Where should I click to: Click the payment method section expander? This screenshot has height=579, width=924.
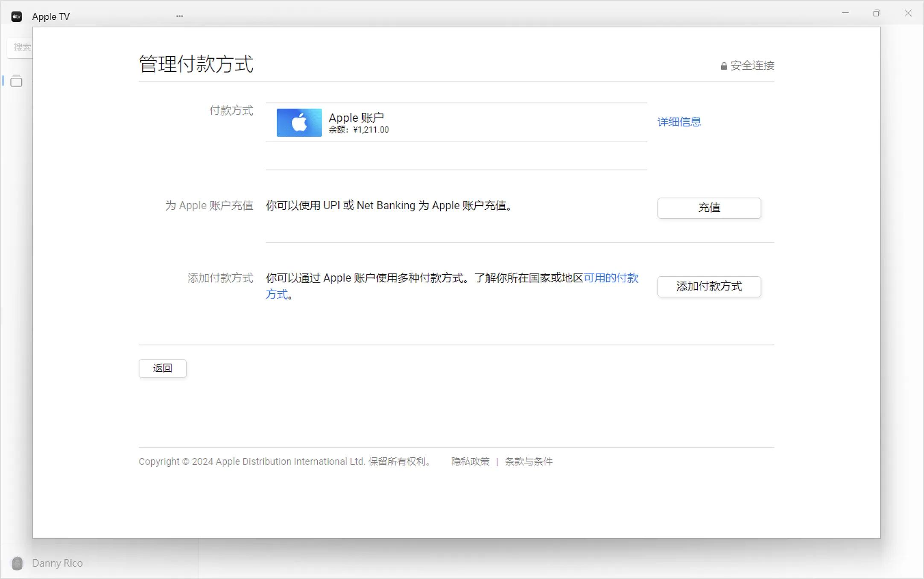679,122
